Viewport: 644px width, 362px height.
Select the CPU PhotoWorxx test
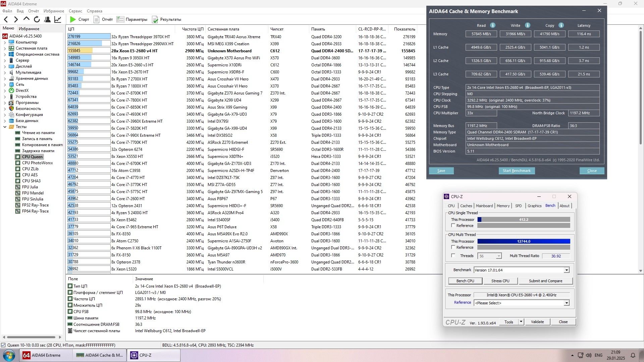[37, 163]
